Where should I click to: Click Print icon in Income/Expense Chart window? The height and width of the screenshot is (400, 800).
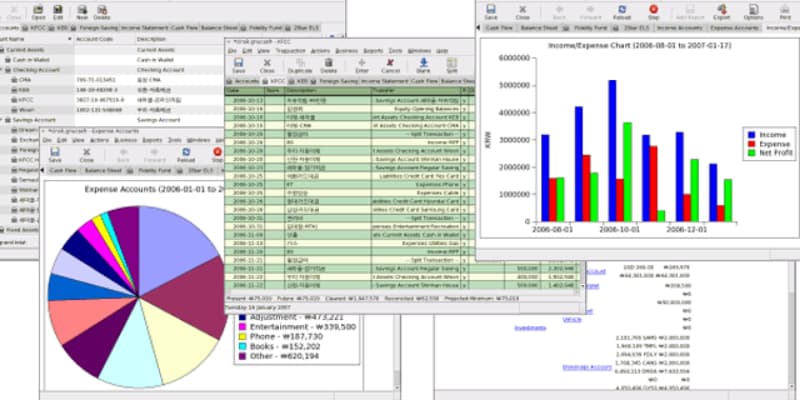[x=785, y=12]
